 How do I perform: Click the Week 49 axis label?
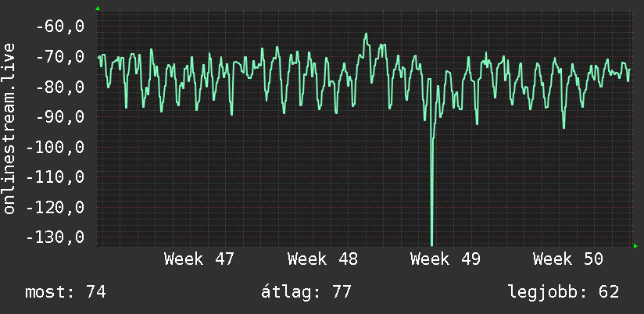(x=445, y=259)
